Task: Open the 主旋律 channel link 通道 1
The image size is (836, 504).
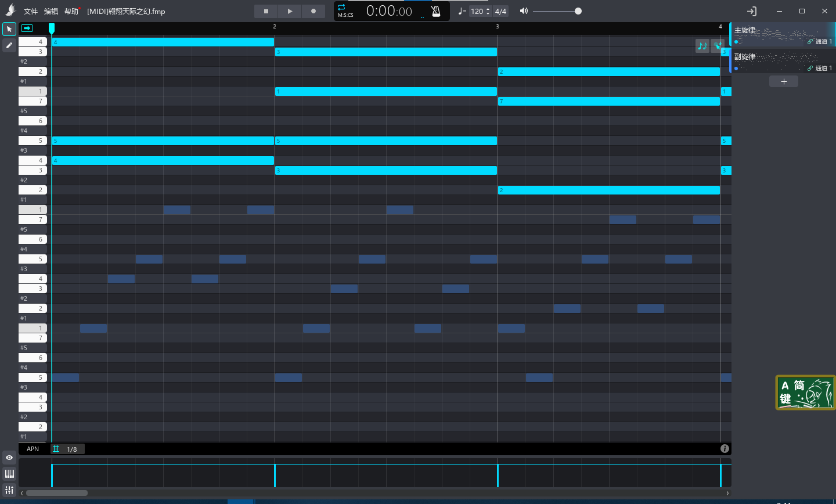Action: coord(820,42)
